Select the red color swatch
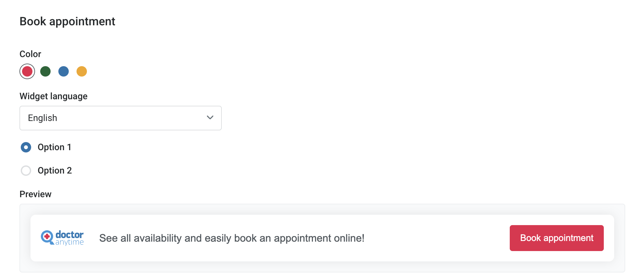644x277 pixels. pos(27,71)
